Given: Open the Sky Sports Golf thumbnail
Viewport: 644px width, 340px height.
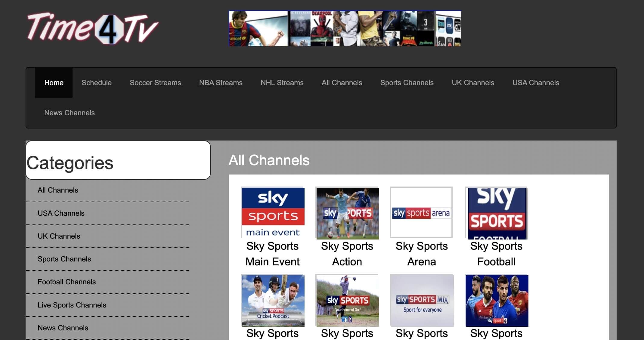Looking at the screenshot, I should 347,300.
